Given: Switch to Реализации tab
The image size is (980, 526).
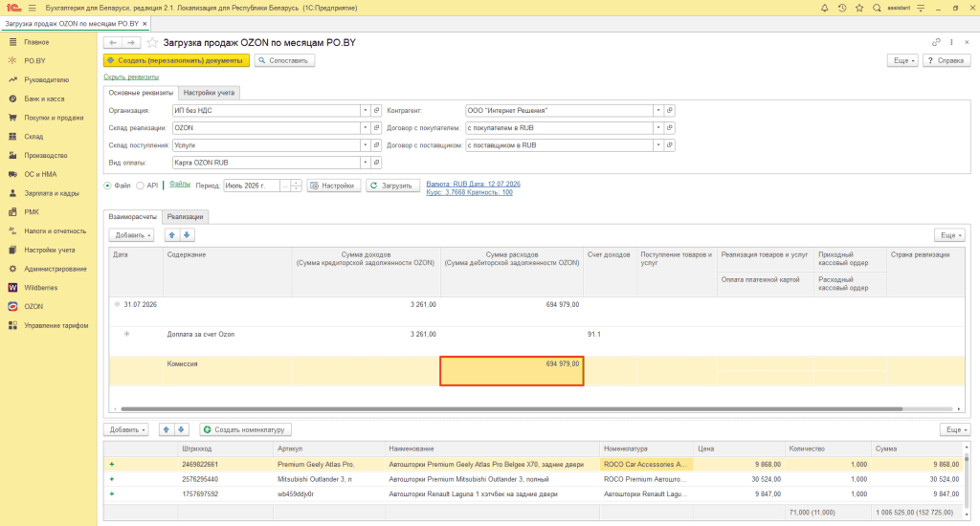Looking at the screenshot, I should tap(185, 217).
